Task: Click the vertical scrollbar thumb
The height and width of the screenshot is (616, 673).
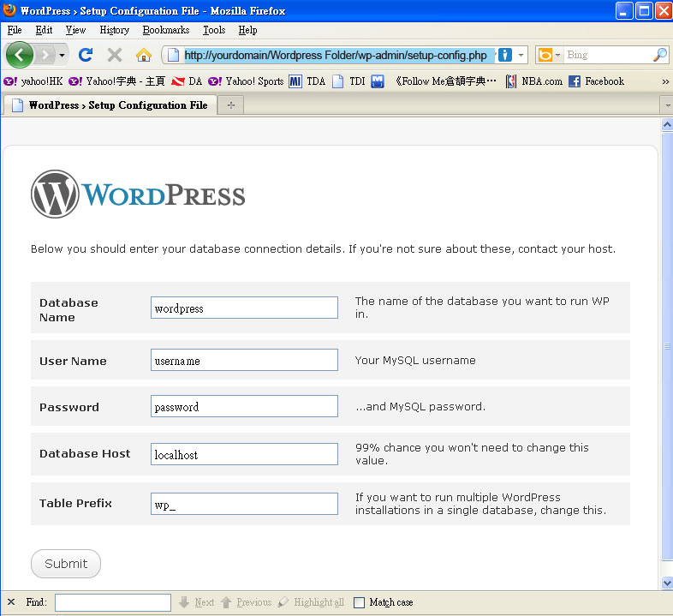Action: click(667, 346)
